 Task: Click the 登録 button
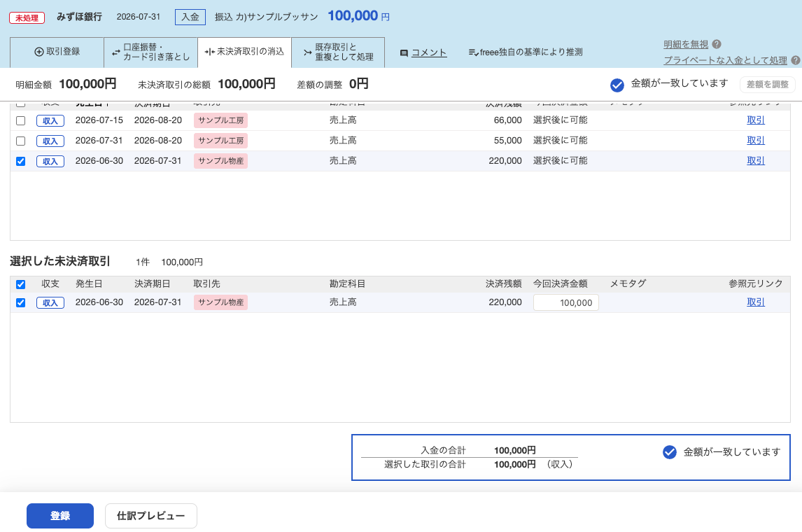[60, 516]
